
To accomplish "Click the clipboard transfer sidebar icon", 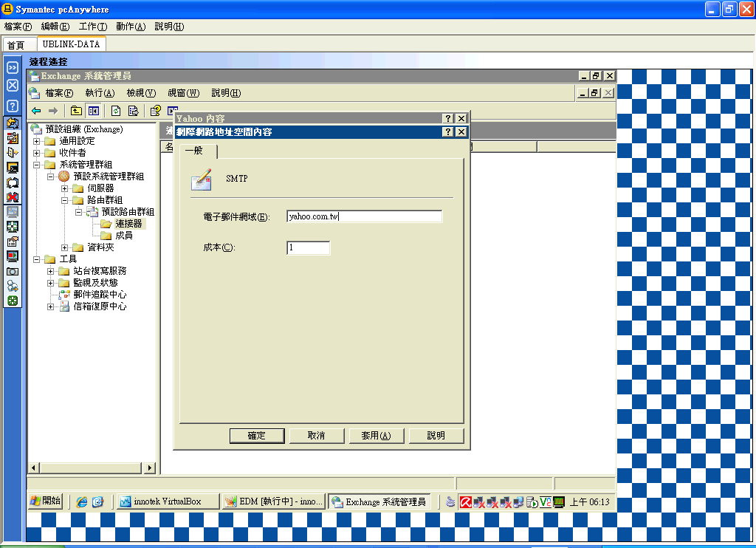I will [13, 242].
